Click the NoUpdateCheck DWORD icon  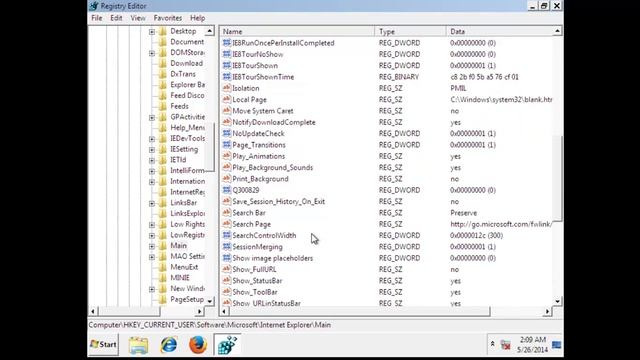[x=227, y=133]
